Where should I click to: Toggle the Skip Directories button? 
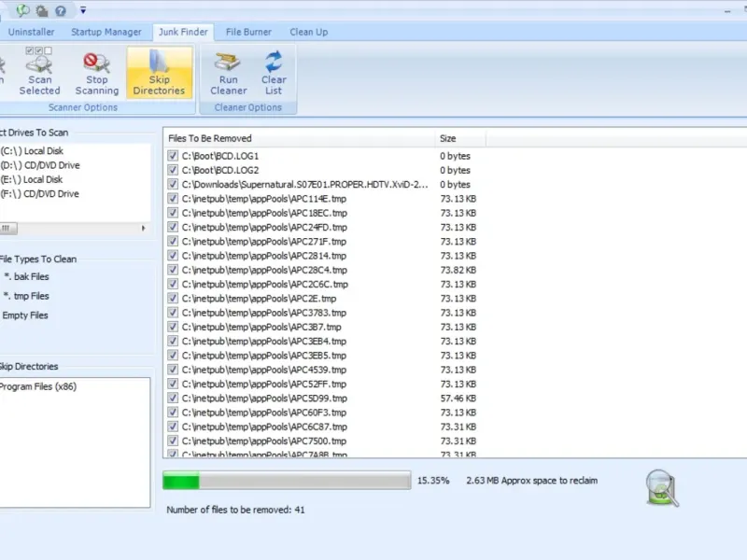point(159,73)
